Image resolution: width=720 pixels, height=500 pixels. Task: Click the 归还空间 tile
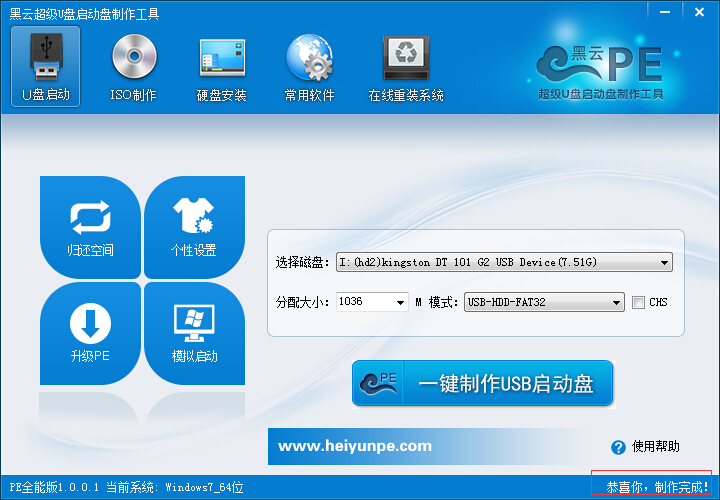(90, 227)
